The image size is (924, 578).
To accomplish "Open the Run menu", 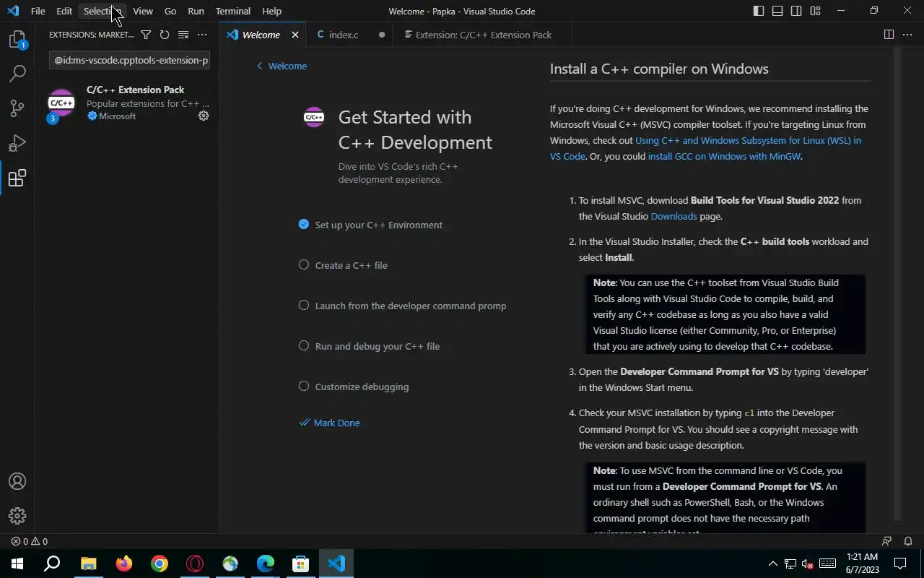I will pos(196,11).
